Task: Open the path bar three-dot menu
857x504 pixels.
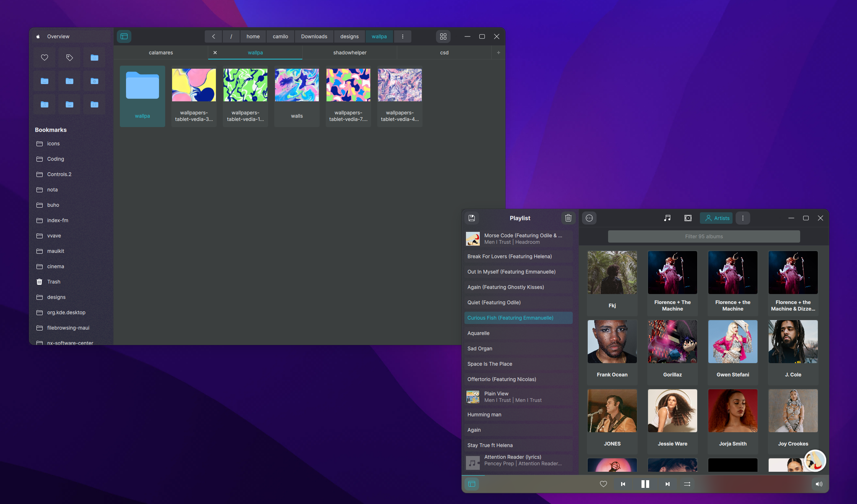Action: pyautogui.click(x=403, y=36)
